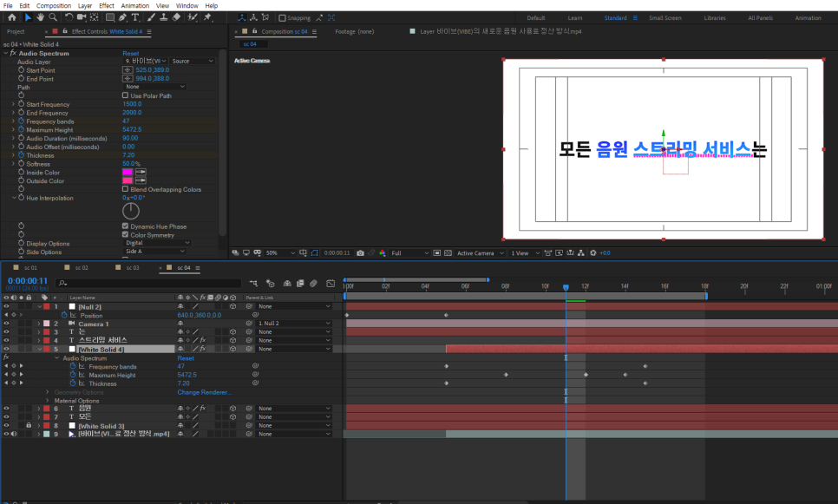Click the View Axis Mode icon
Image resolution: width=838 pixels, height=504 pixels.
[265, 17]
